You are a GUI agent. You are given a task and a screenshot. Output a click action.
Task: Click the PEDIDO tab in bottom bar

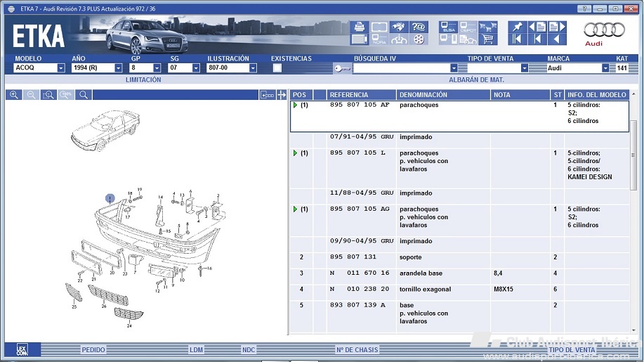[x=93, y=349]
